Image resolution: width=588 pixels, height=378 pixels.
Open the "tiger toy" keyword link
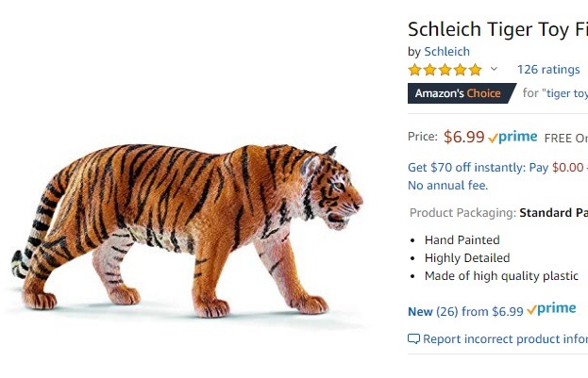click(x=568, y=93)
